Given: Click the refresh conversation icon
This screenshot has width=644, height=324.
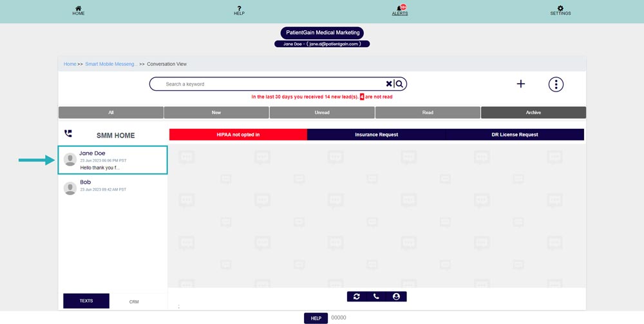Looking at the screenshot, I should click(357, 296).
